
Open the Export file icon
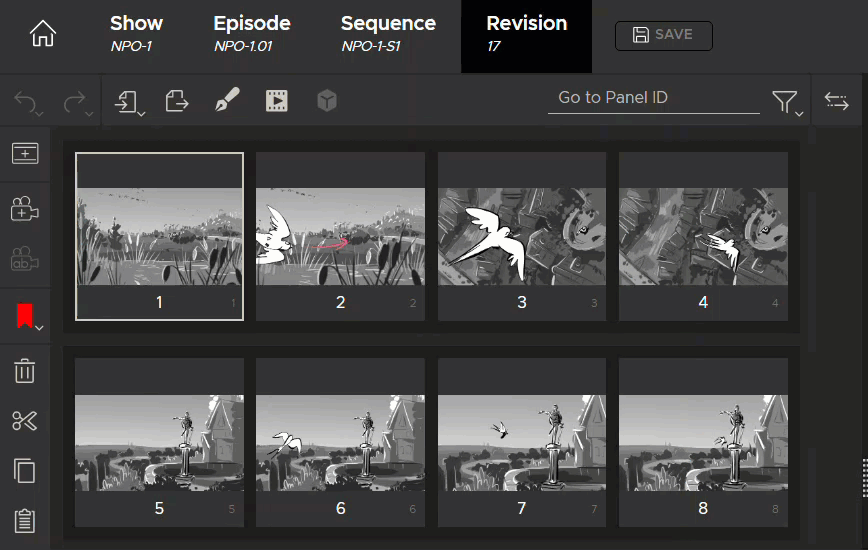point(177,100)
